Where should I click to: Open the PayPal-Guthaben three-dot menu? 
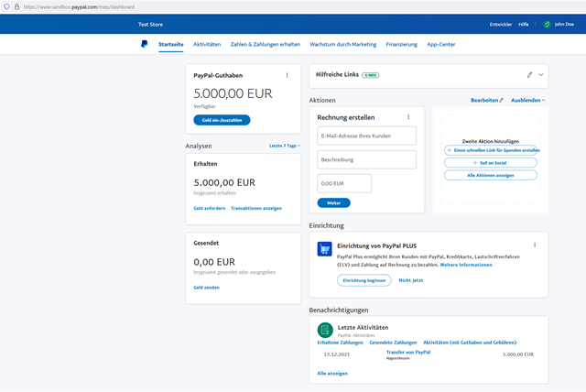click(x=287, y=75)
